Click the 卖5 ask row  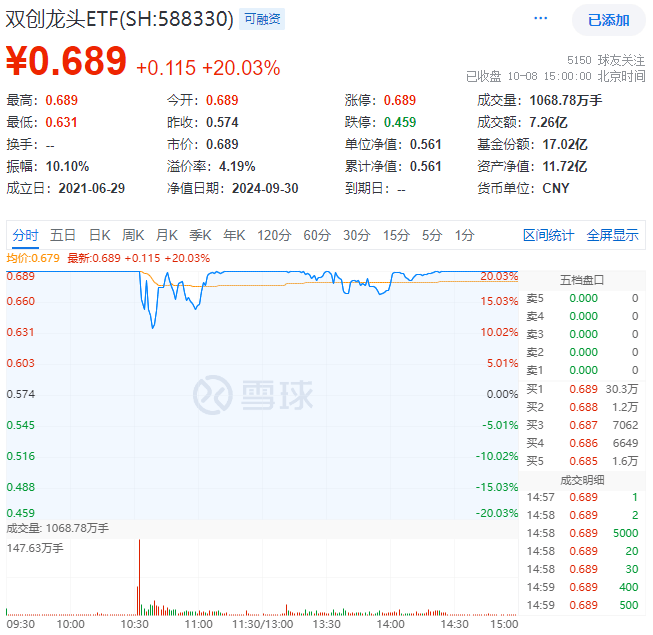coord(582,299)
